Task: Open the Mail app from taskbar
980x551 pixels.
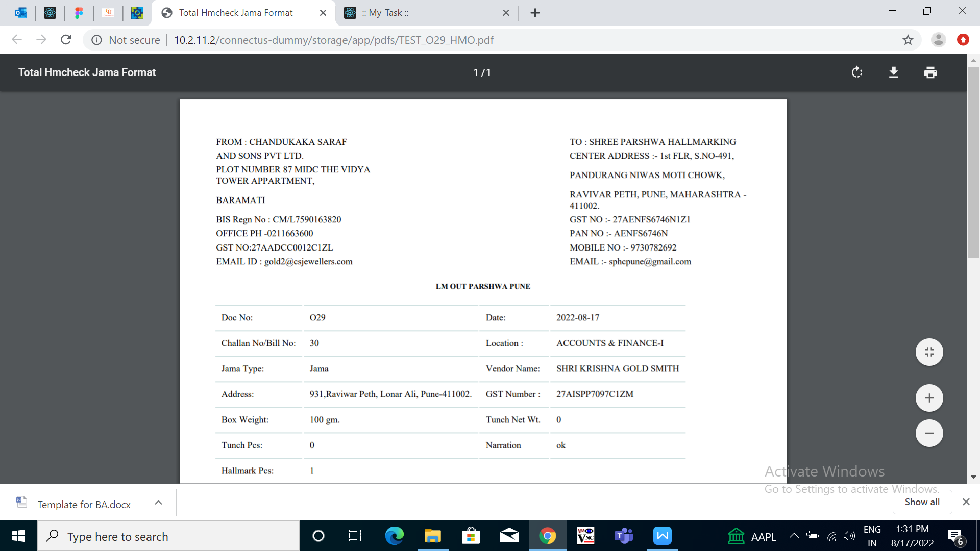Action: pos(509,536)
